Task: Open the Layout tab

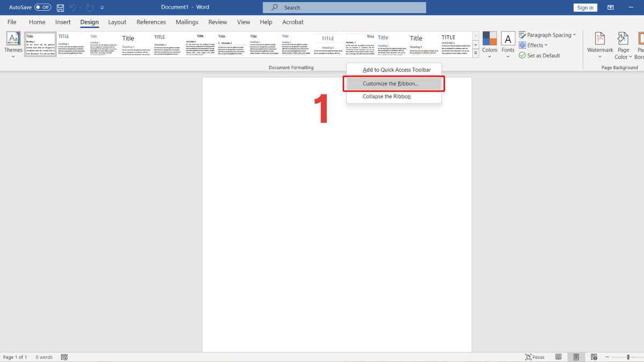Action: (117, 22)
